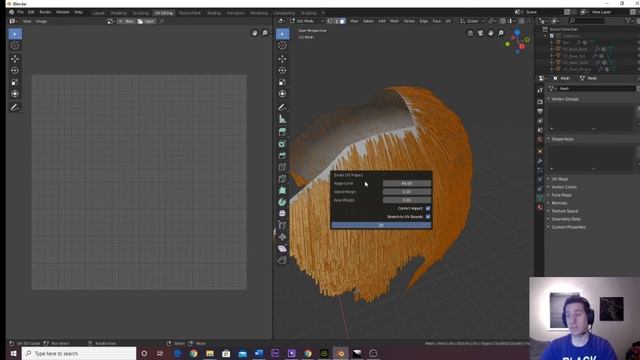Select the Transform tool in UV editor toolbar
The image size is (640, 360).
click(x=15, y=94)
